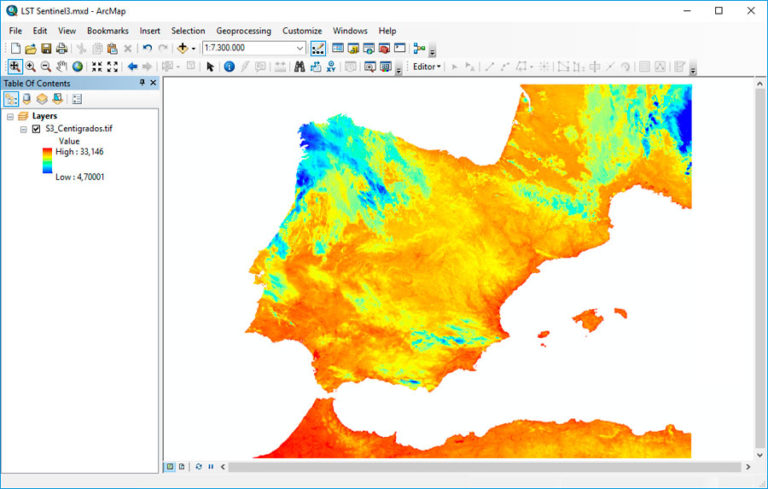Viewport: 768px width, 489px height.
Task: Toggle the Python window
Action: 400,48
